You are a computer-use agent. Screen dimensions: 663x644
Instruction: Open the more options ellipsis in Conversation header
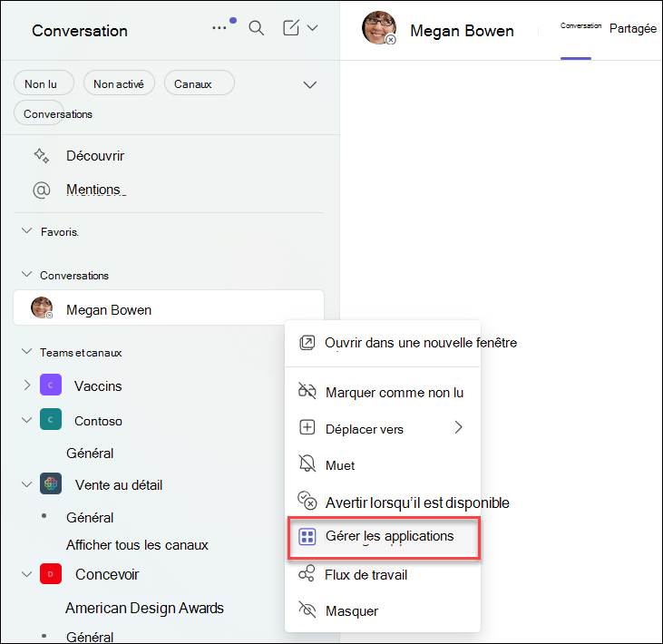tap(219, 28)
